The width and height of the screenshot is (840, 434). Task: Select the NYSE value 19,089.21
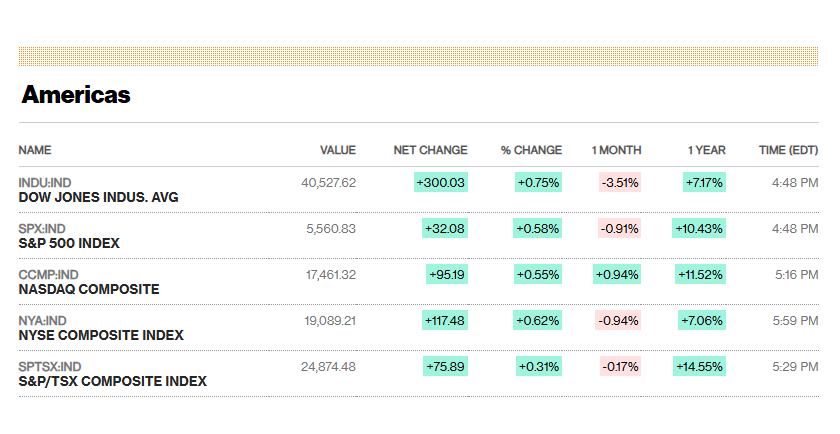(330, 321)
